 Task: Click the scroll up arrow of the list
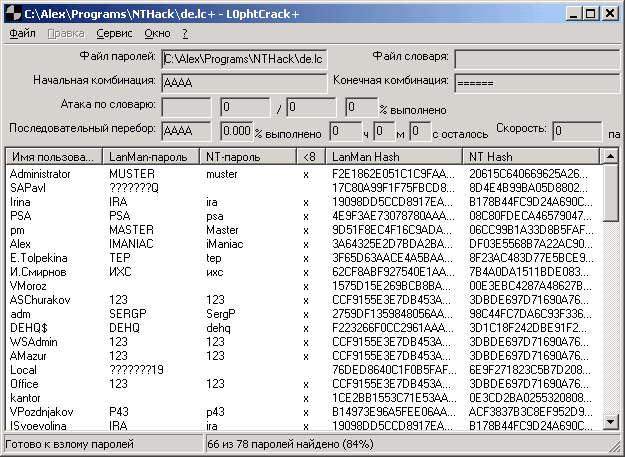(x=611, y=156)
